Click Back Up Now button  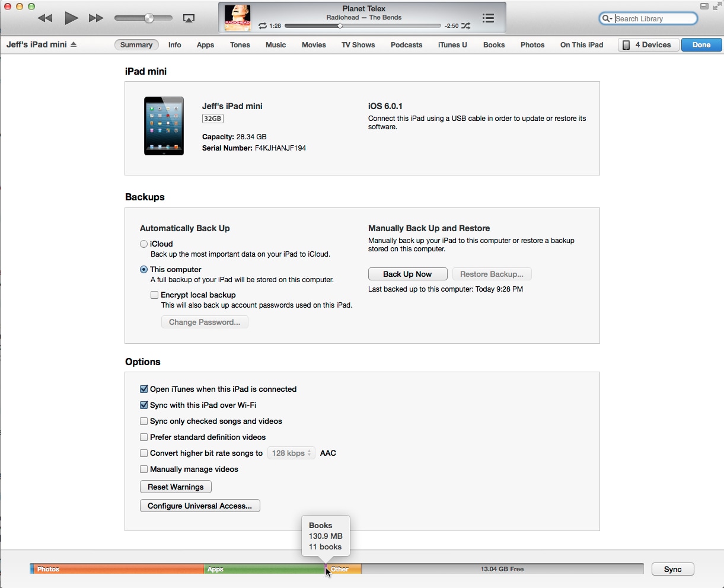[x=408, y=274]
